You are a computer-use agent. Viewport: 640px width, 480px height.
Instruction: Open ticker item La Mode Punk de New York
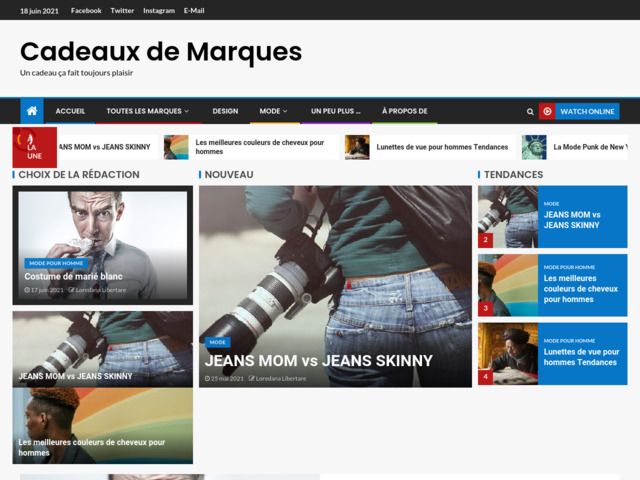click(x=590, y=147)
